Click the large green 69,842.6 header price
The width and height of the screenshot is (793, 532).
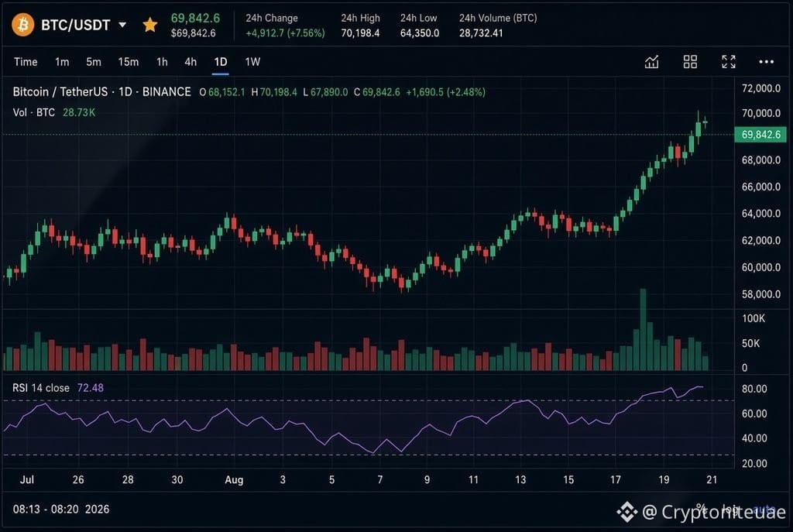195,19
